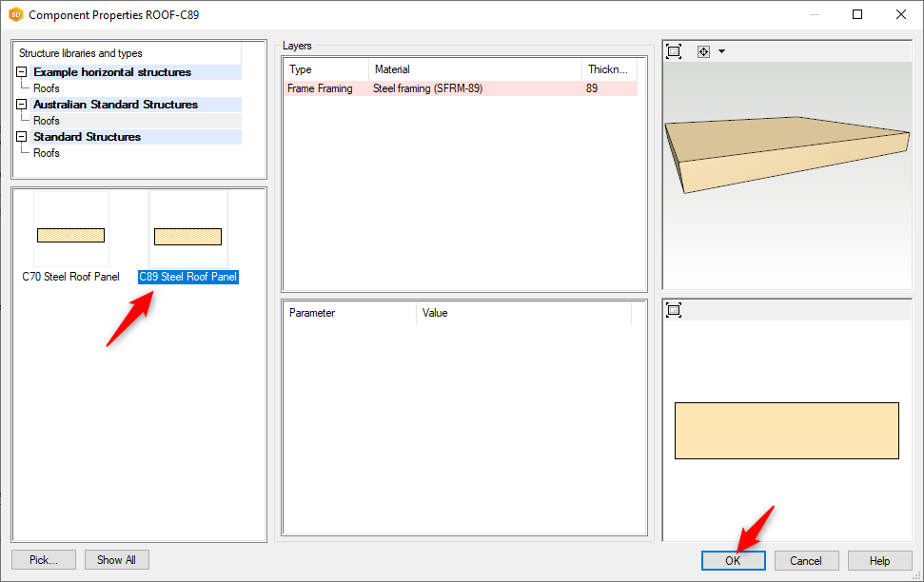Collapse Example horizontal structures node

(x=21, y=72)
